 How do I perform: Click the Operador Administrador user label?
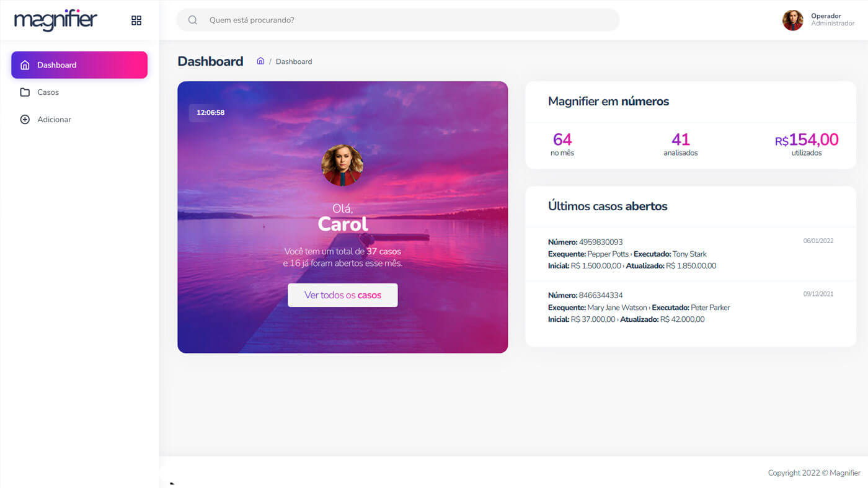pos(832,20)
